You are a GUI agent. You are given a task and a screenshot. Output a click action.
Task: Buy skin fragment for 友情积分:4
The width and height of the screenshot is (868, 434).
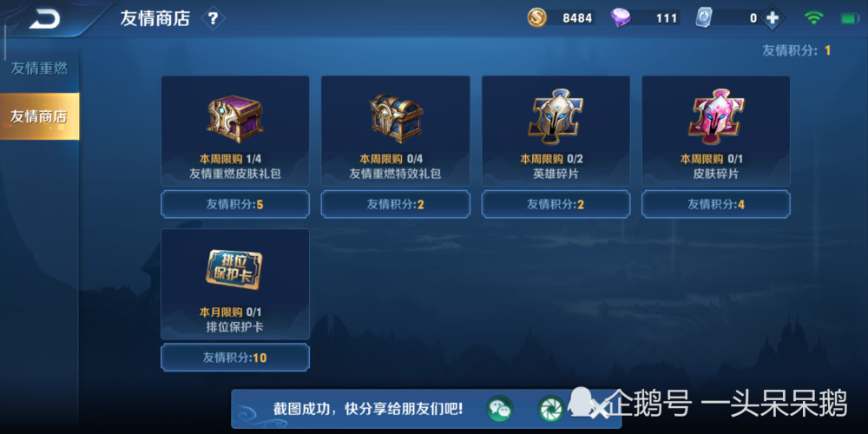point(716,204)
